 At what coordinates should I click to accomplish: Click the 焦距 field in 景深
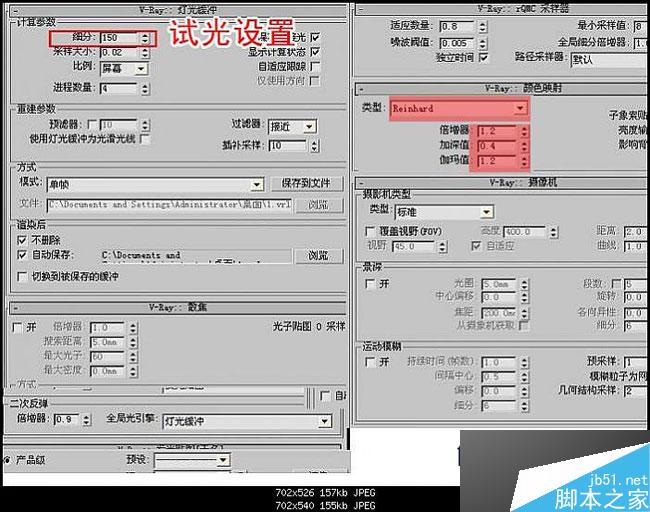click(499, 313)
